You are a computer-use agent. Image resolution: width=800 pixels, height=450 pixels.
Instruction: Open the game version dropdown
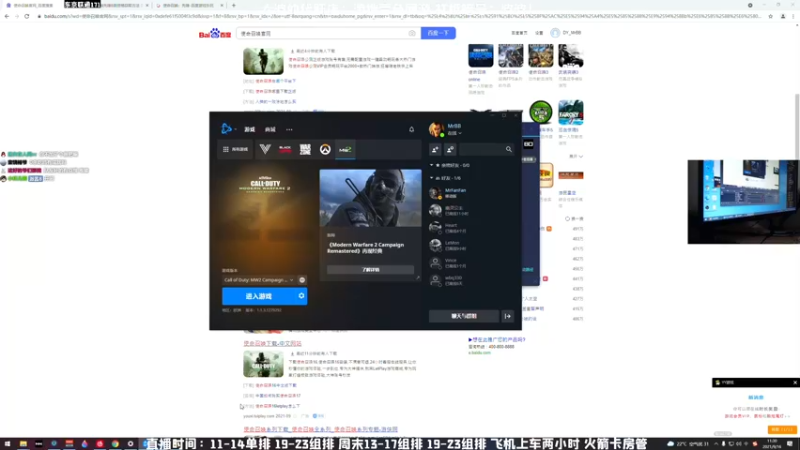pyautogui.click(x=259, y=280)
